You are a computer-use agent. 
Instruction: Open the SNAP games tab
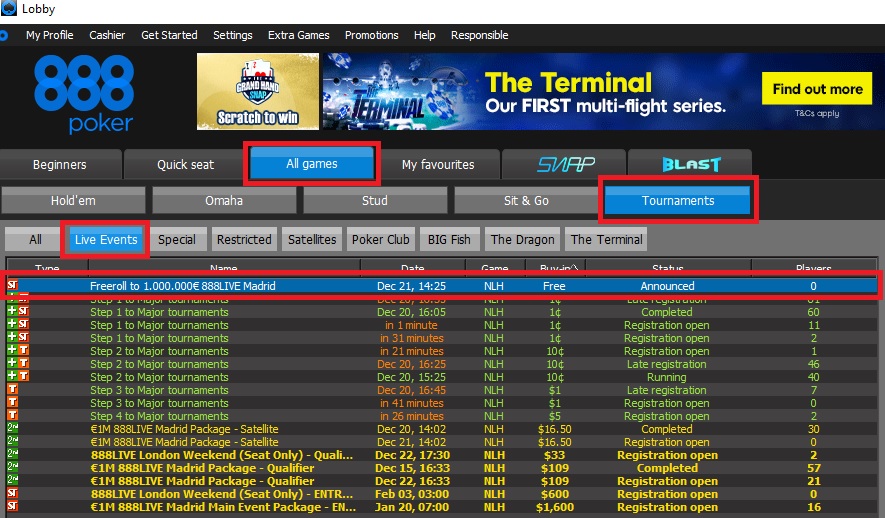[566, 165]
